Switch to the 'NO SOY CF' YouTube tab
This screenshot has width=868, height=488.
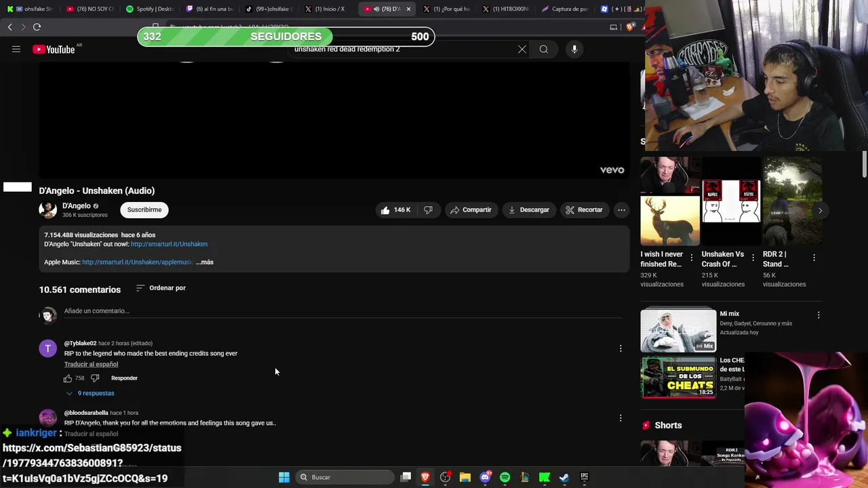91,9
